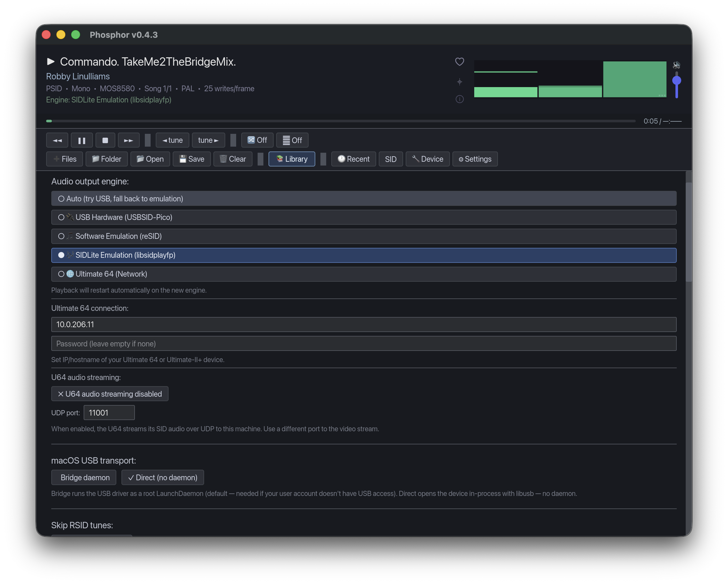728x584 pixels.
Task: Open the Settings panel
Action: pos(475,159)
